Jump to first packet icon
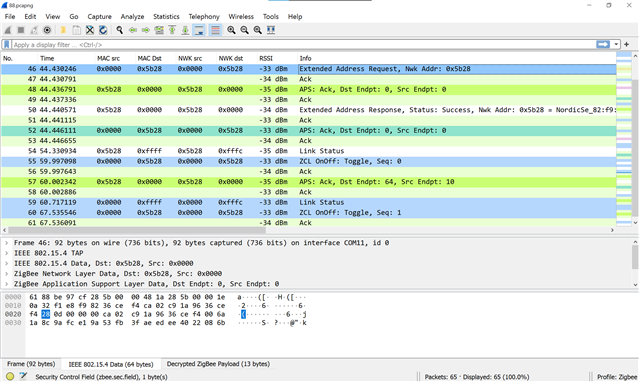 click(x=172, y=30)
